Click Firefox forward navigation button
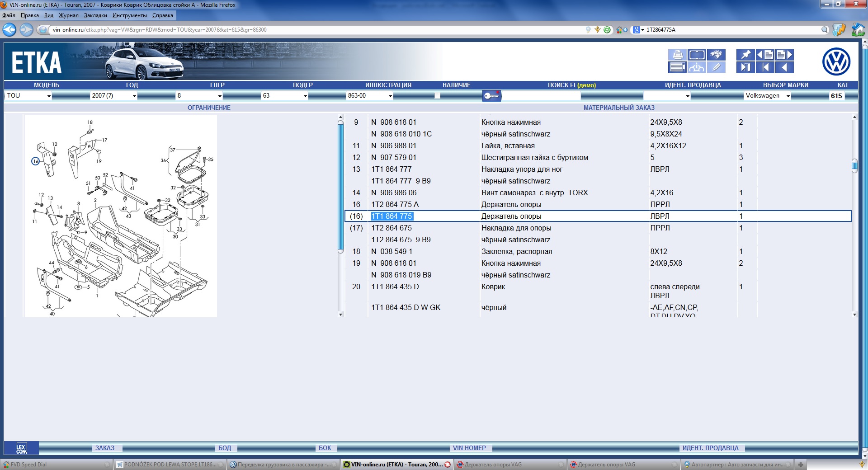868x470 pixels. (26, 30)
